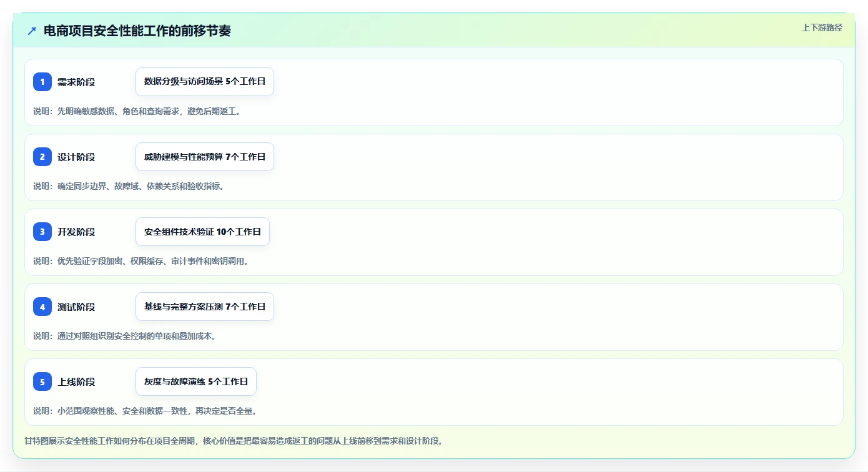Viewport: 868px width, 472px height.
Task: Click step number badge 5
Action: (42, 381)
